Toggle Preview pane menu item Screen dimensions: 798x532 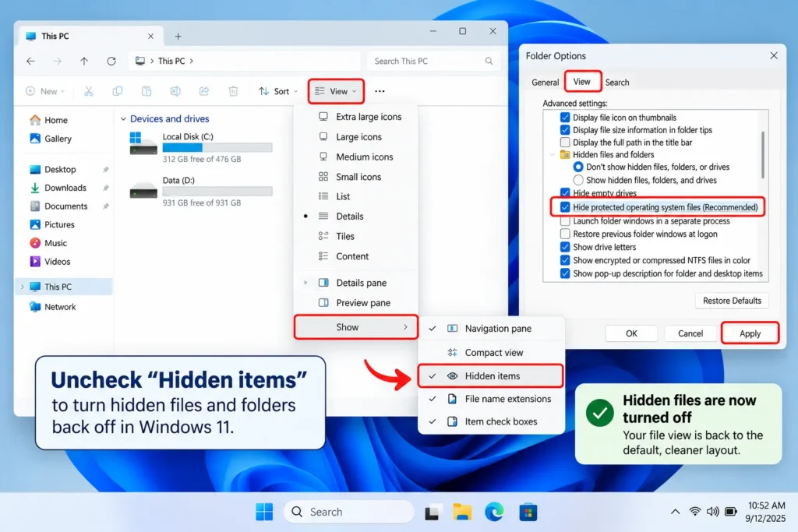click(x=355, y=303)
